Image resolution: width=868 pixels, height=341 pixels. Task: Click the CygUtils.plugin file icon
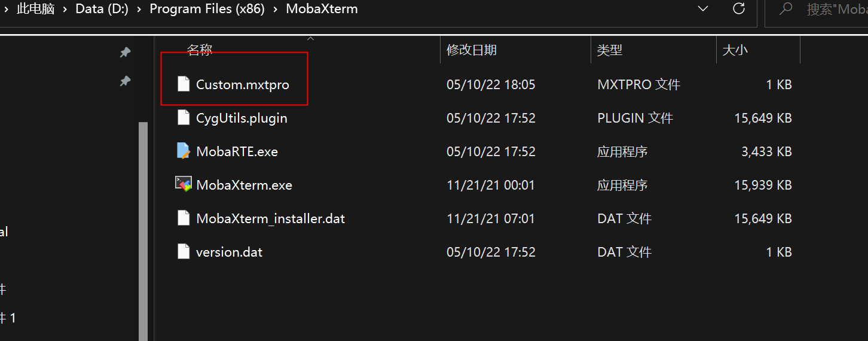point(184,118)
